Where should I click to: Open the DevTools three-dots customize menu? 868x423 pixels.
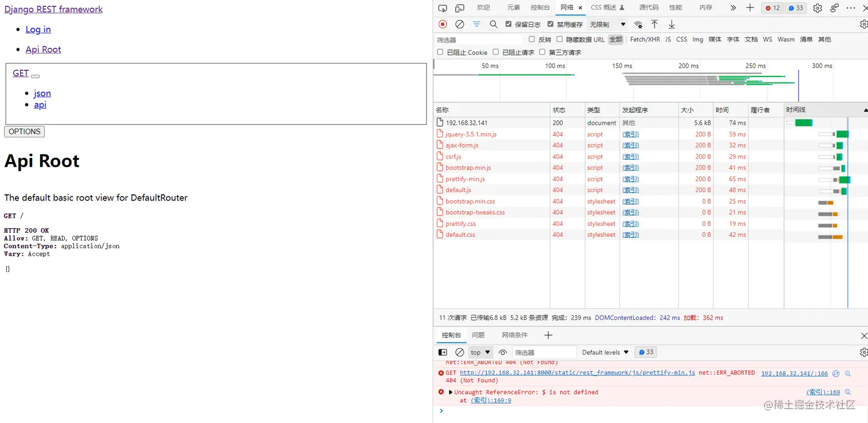coord(851,8)
